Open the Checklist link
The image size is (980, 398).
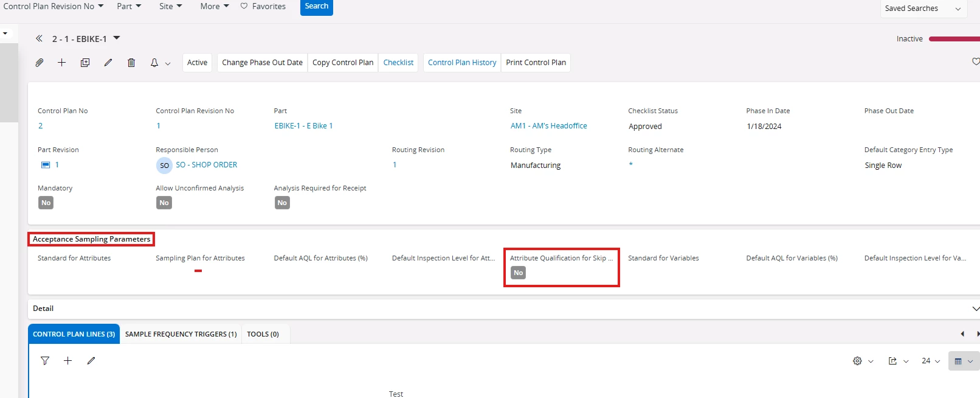(398, 63)
